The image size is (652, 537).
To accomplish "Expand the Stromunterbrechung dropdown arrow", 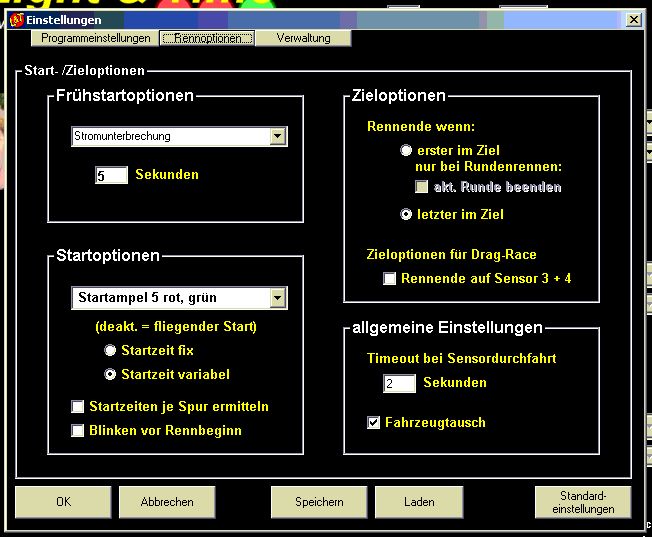I will tap(278, 136).
